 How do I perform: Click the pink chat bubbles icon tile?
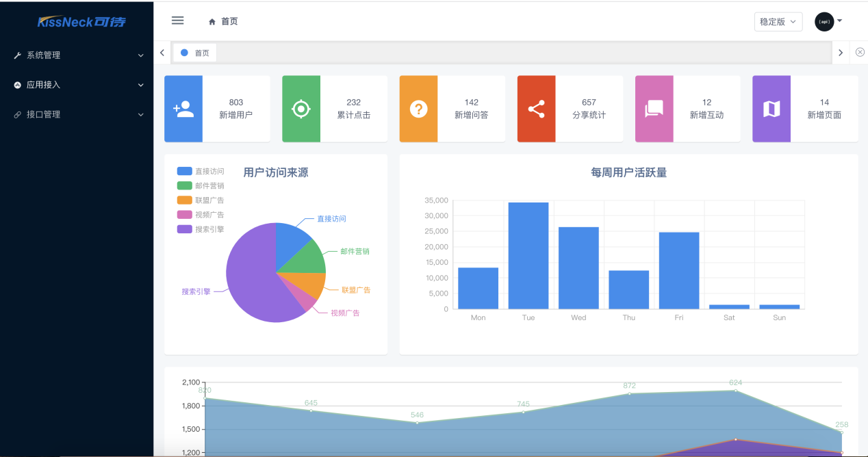click(654, 109)
